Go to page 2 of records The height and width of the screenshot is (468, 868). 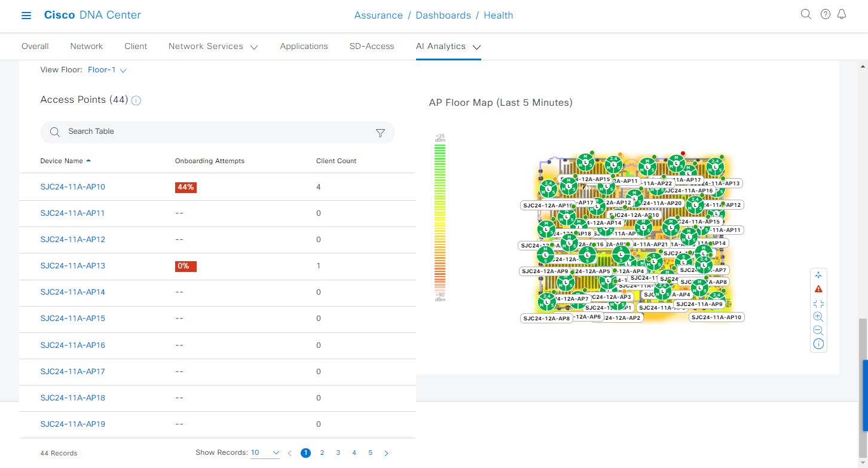322,453
